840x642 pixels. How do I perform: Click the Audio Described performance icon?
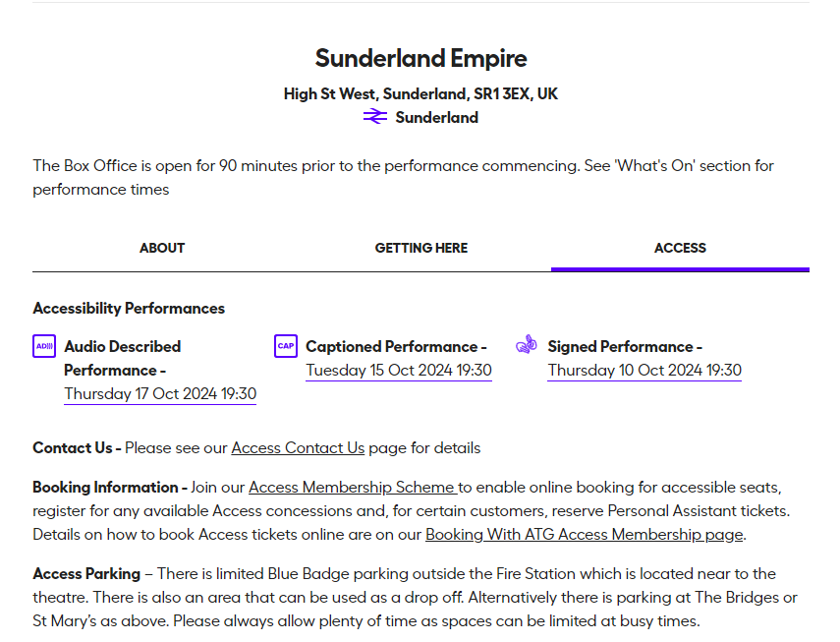[43, 346]
